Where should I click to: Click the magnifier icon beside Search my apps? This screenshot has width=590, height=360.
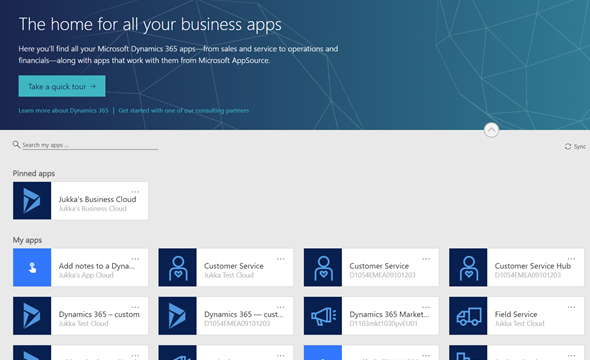[x=16, y=144]
